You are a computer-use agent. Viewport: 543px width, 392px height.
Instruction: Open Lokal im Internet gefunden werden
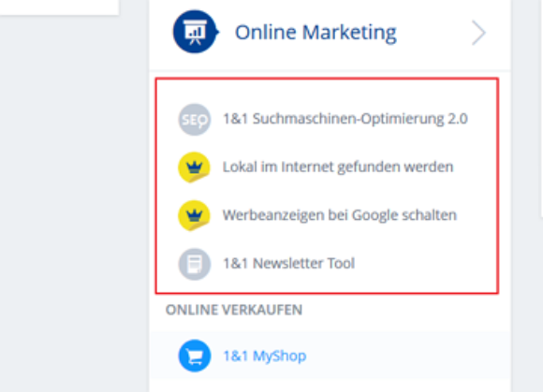338,167
